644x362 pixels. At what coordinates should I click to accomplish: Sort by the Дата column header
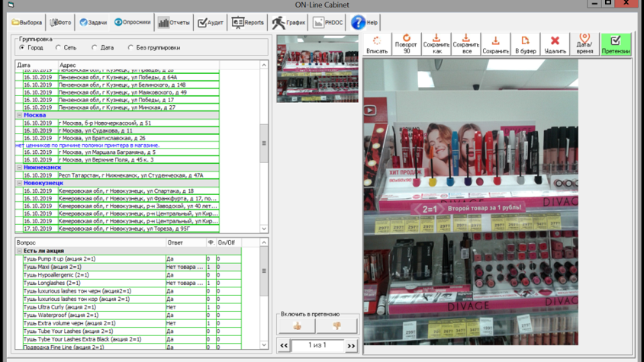(37, 65)
